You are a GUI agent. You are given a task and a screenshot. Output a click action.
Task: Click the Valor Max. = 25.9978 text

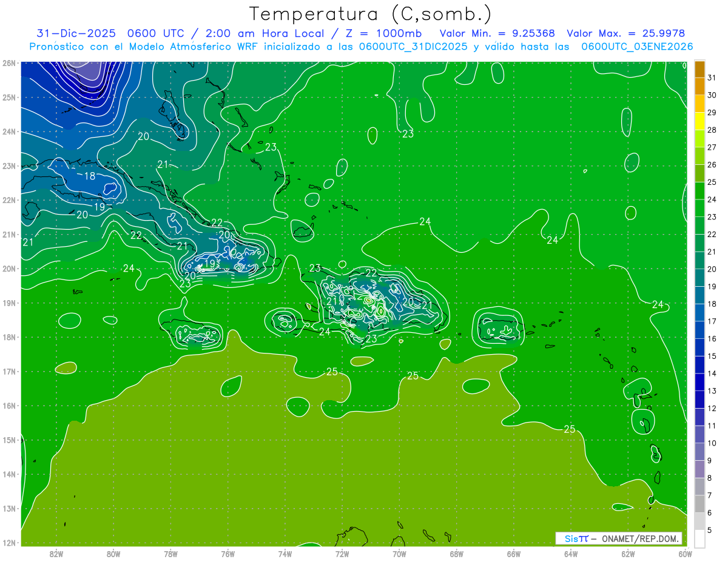pos(626,33)
